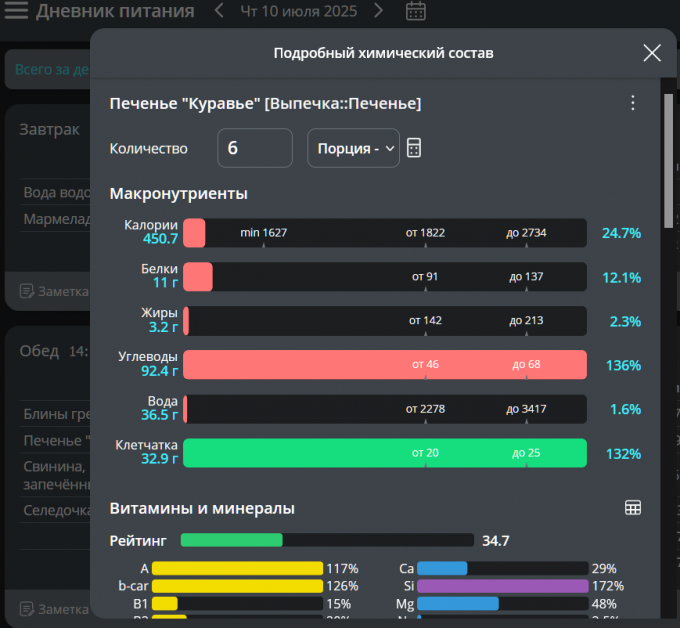
Task: Add a Заметка note under Обед
Action: pyautogui.click(x=54, y=608)
